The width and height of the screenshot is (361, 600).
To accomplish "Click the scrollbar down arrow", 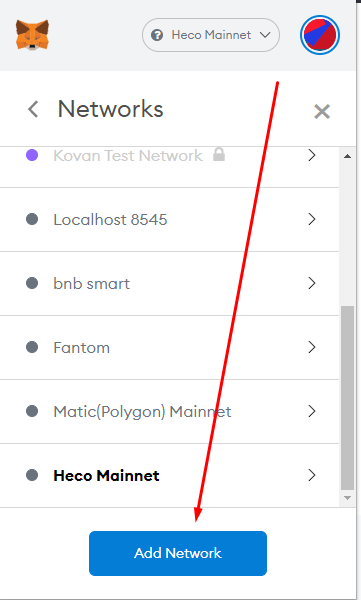I will (x=347, y=498).
